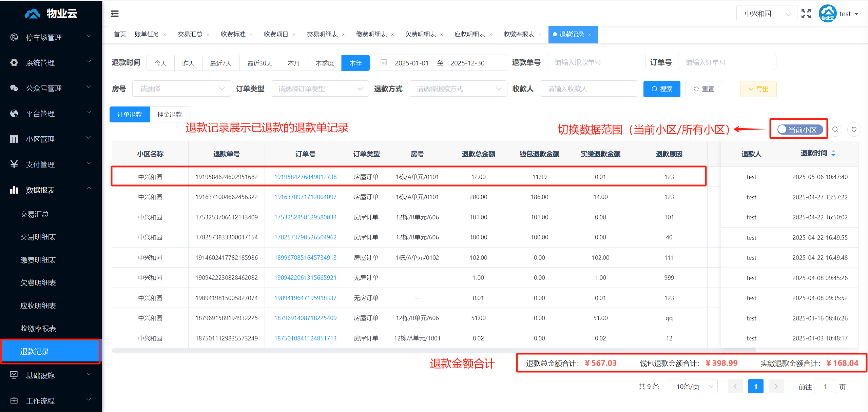Focus the 订单号 input field
This screenshot has height=412, width=868.
pos(727,62)
